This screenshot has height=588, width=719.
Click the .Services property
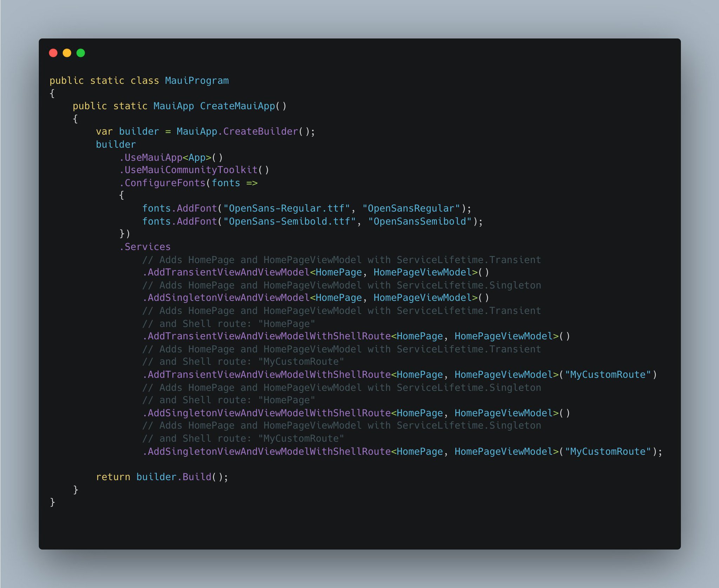point(147,247)
